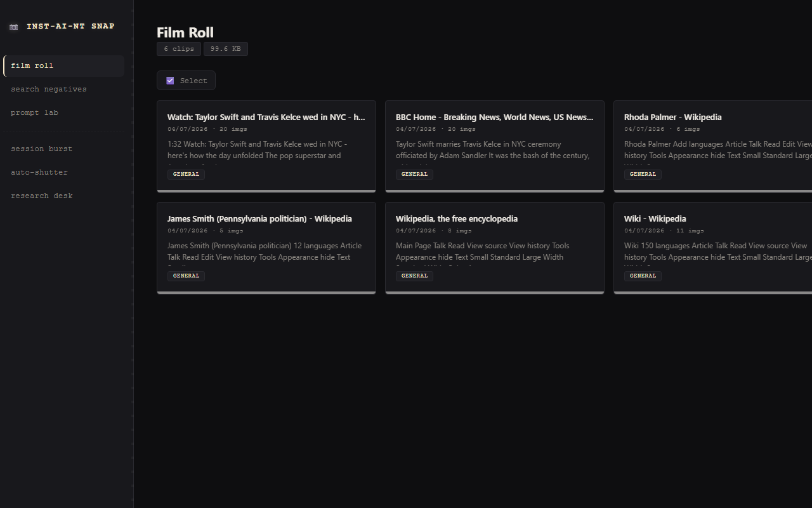
Task: Open BBC Home Breaking News clip
Action: click(495, 146)
